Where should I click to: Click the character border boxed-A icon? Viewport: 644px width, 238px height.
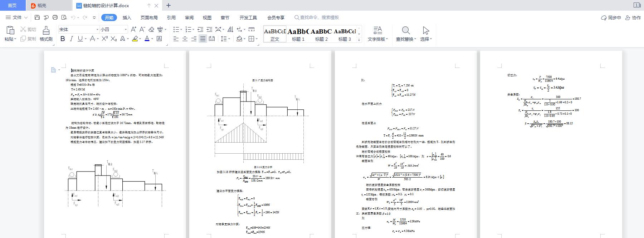pyautogui.click(x=159, y=39)
